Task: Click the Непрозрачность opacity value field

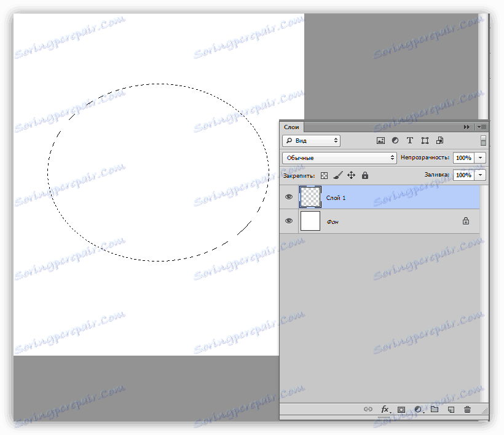Action: tap(463, 158)
